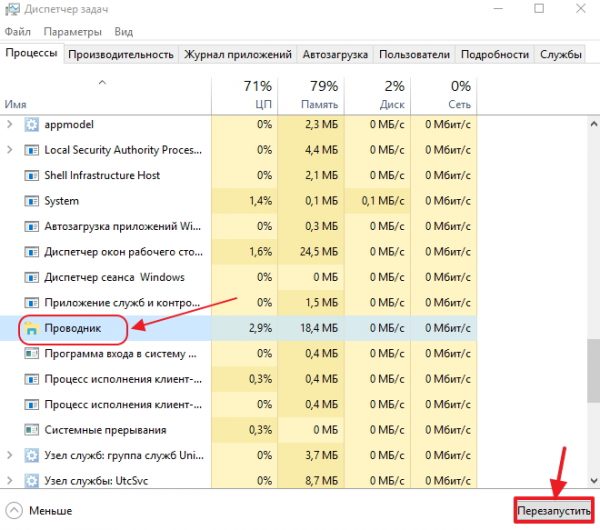Screen dimensions: 600x530
Task: Select Диспетчер окон рабочего стола row
Action: 238,252
